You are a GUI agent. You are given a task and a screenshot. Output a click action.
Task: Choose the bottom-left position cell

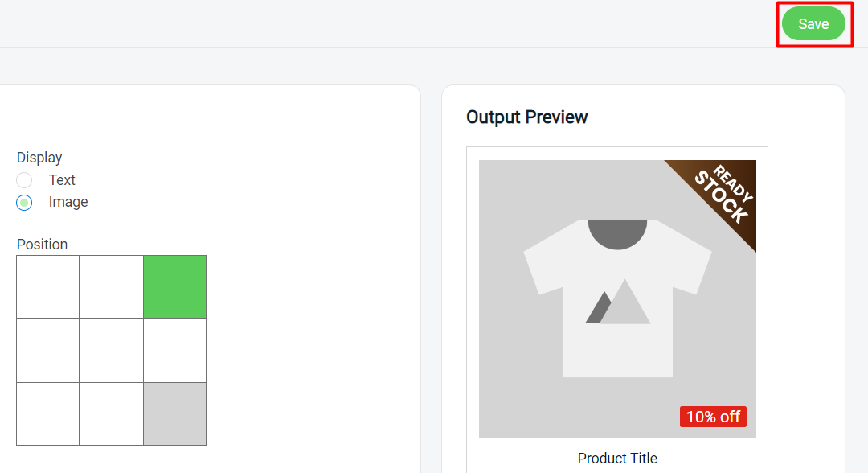click(47, 413)
